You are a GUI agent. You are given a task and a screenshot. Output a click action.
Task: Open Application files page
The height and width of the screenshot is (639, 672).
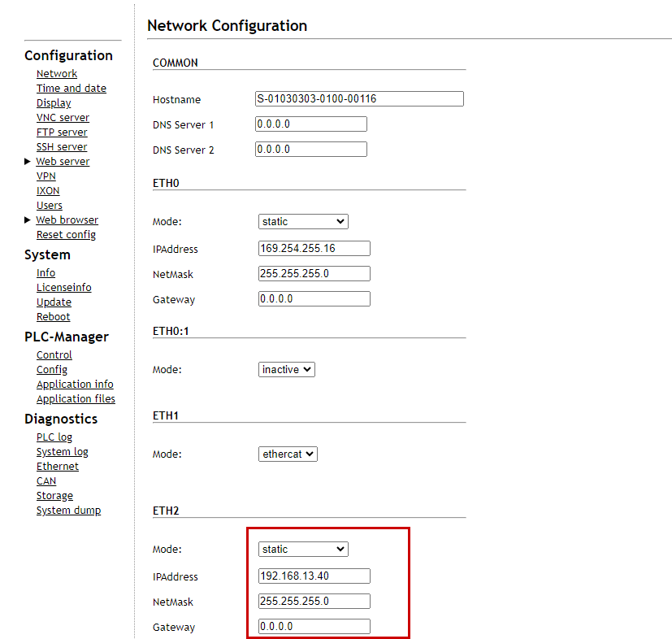pos(76,399)
